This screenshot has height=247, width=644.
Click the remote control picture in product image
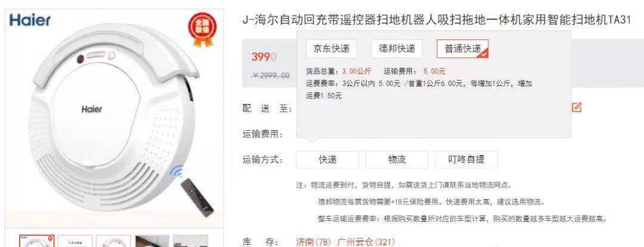pyautogui.click(x=197, y=197)
